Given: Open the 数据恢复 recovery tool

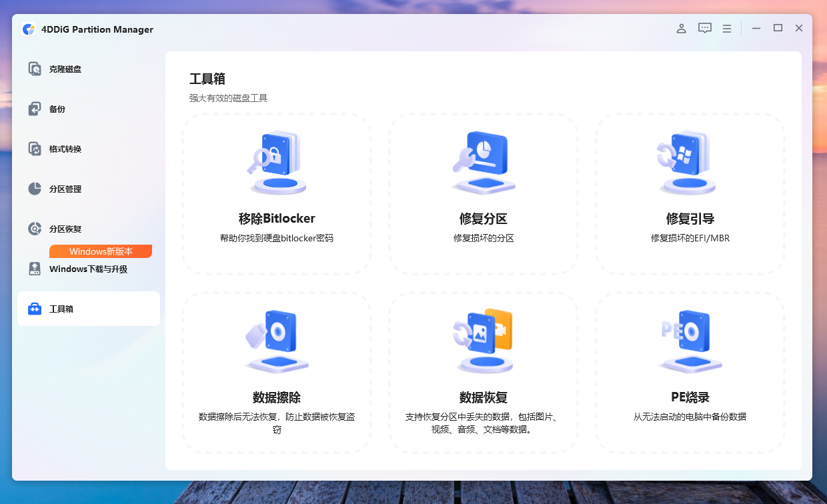Looking at the screenshot, I should pos(484,373).
